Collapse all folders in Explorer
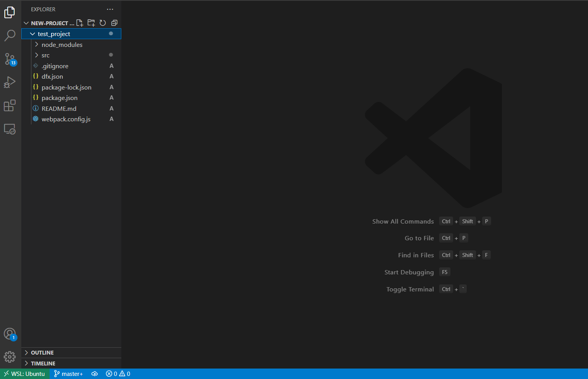Viewport: 588px width, 379px height. coord(114,23)
